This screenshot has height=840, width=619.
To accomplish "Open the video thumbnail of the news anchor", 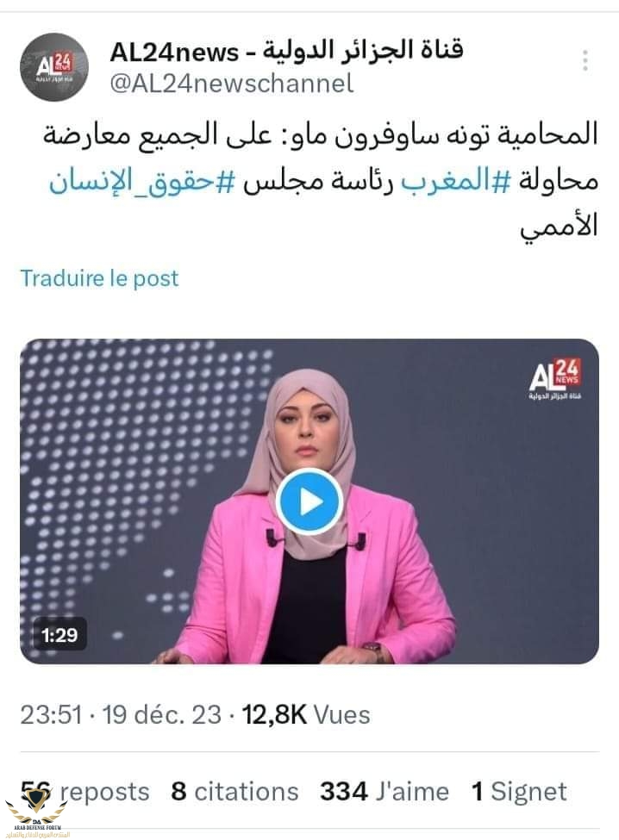I will pyautogui.click(x=309, y=501).
